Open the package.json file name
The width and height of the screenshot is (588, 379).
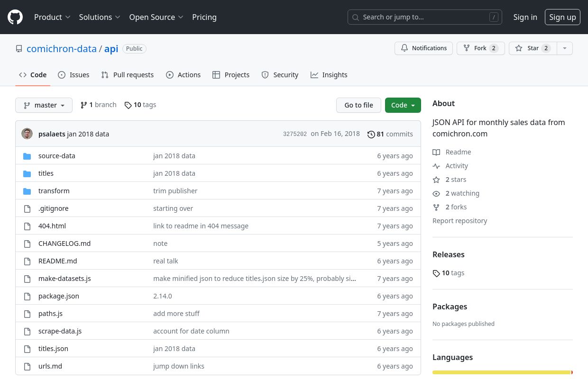click(x=59, y=296)
